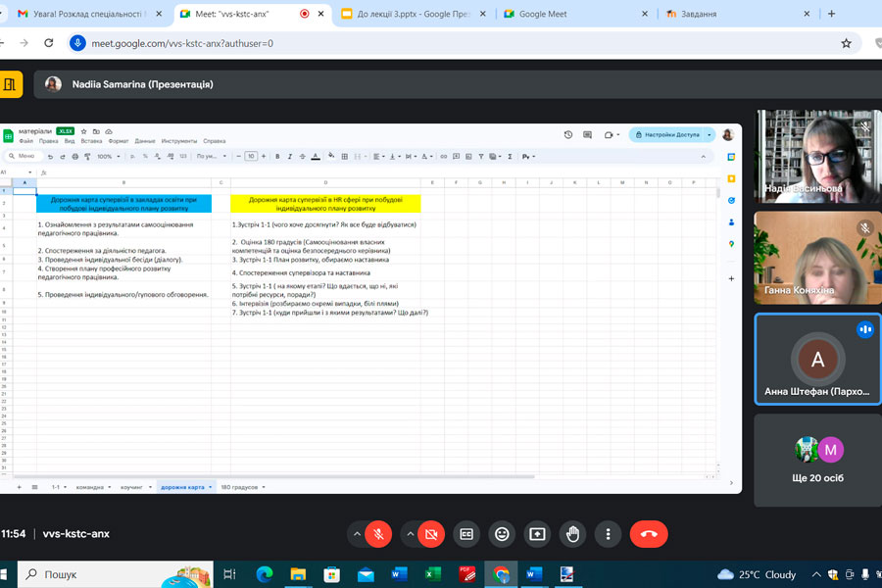Toggle closed captions in the call

tap(466, 534)
